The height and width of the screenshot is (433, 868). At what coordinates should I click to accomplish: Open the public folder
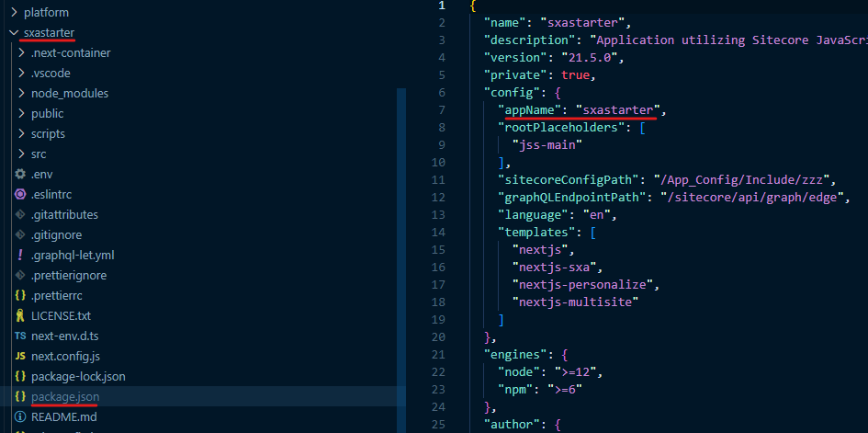click(x=48, y=113)
